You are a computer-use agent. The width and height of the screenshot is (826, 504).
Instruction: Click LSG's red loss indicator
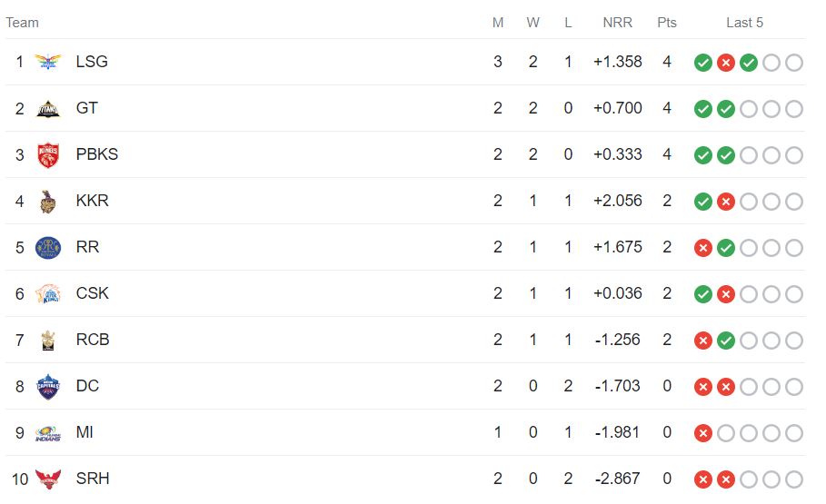coord(726,63)
